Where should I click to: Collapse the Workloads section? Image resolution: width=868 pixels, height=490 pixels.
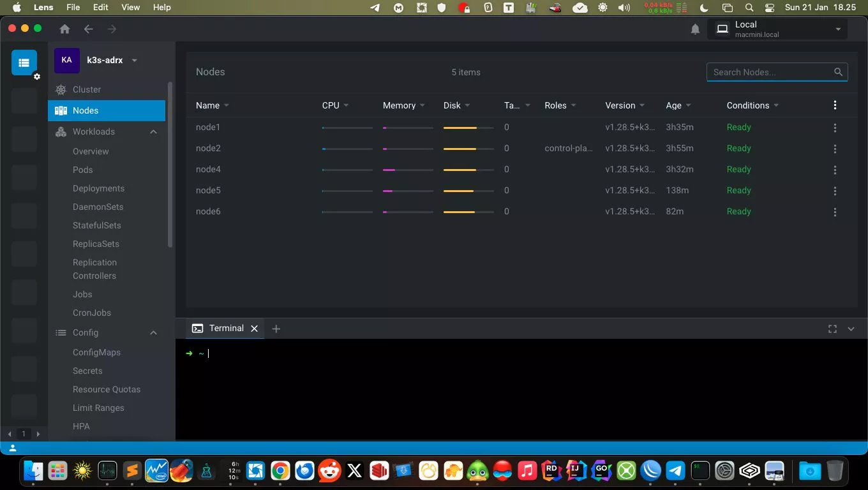153,131
